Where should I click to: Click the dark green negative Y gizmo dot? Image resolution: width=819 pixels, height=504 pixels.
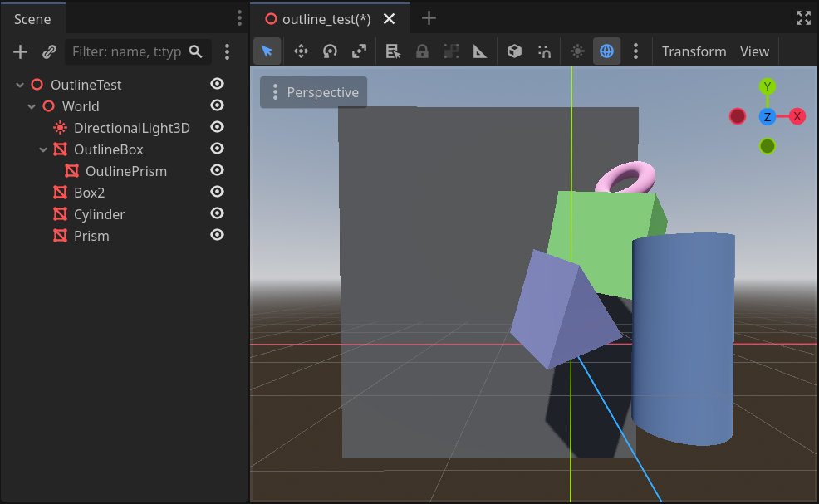(767, 146)
